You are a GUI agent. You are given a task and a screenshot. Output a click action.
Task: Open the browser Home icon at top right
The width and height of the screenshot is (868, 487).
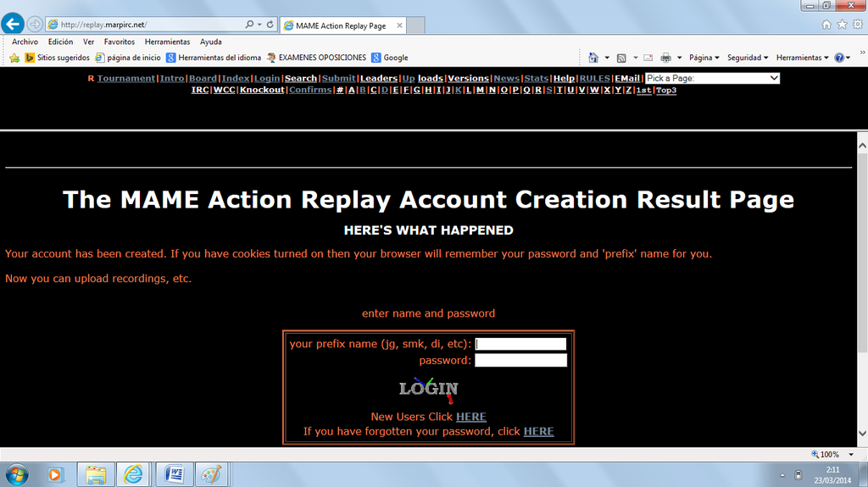coord(826,25)
